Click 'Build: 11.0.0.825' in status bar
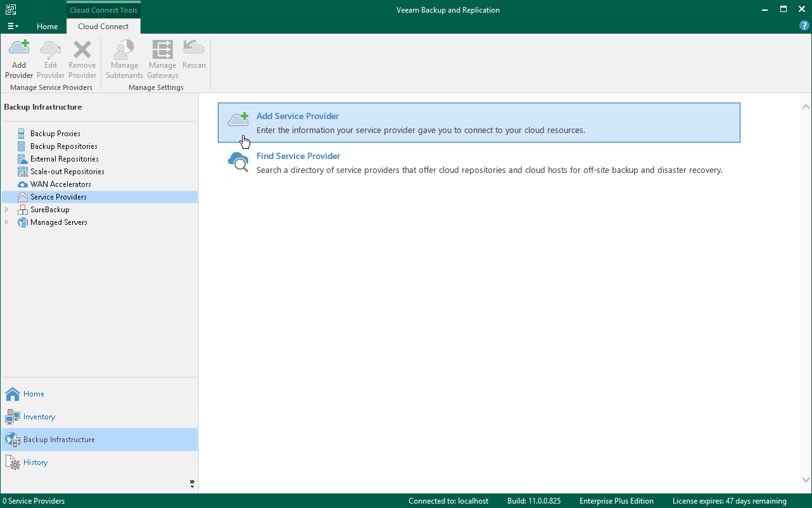 (534, 501)
